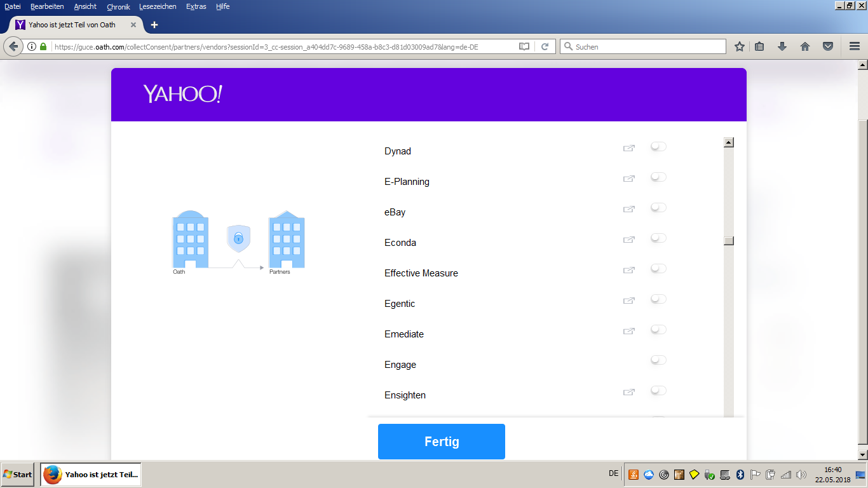Screen dimensions: 868x488
Task: Click the DE language indicator
Action: [x=613, y=473]
